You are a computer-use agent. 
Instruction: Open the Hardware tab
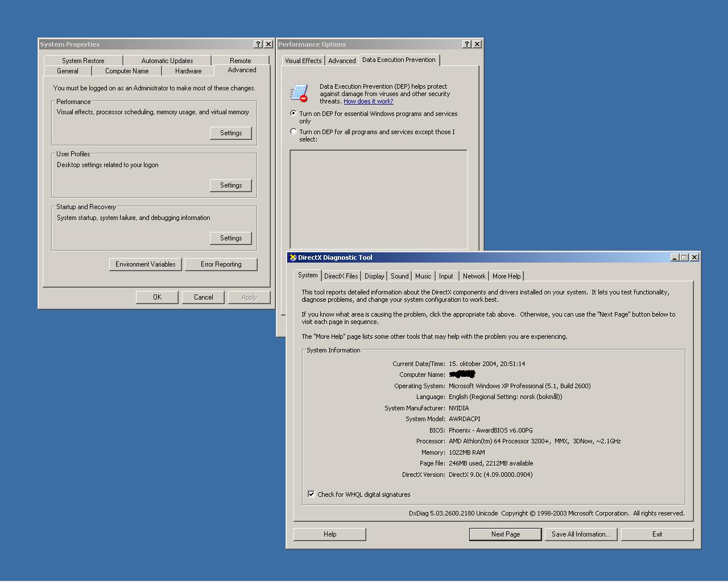pos(188,71)
